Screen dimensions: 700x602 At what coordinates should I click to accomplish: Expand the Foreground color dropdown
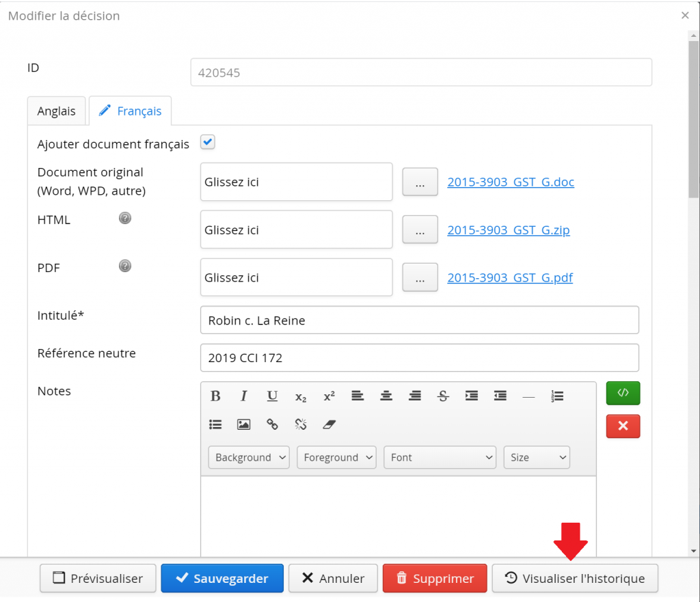tap(336, 457)
